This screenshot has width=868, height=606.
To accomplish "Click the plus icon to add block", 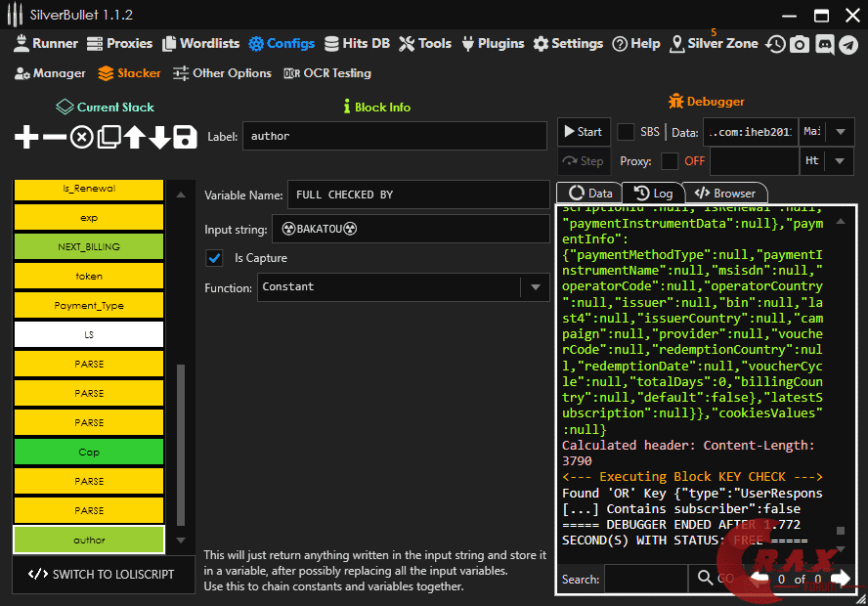I will click(26, 138).
